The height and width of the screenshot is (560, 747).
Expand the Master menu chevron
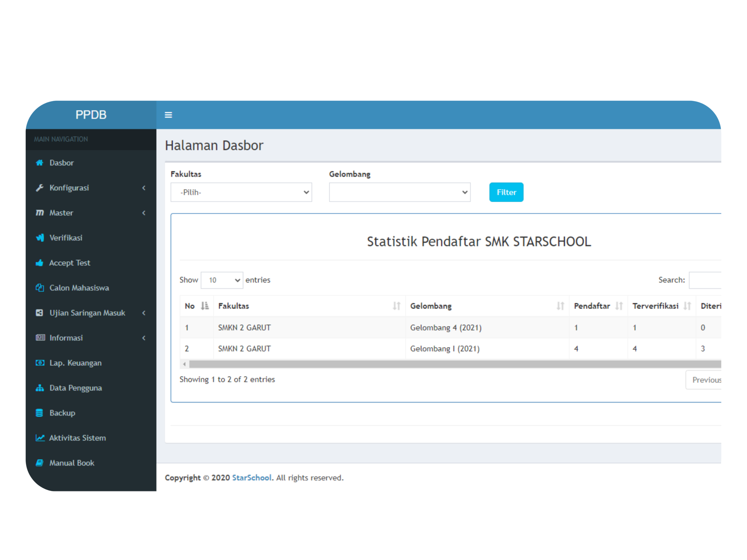tap(144, 213)
